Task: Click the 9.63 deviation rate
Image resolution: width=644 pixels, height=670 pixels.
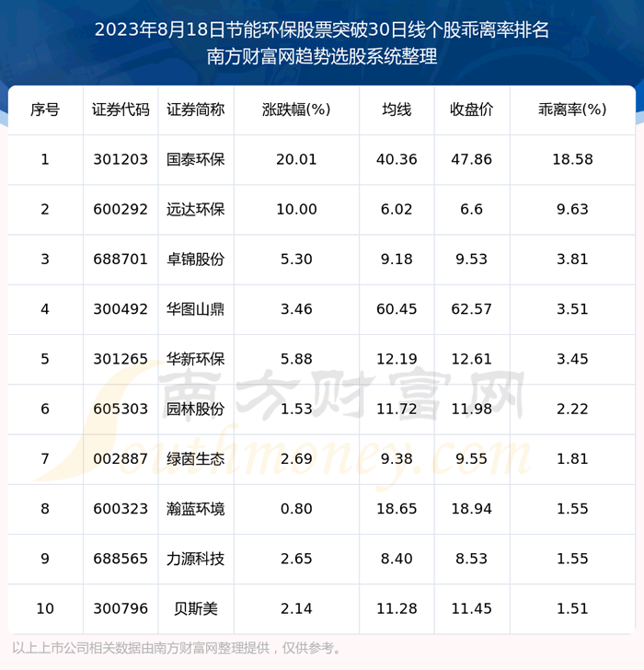Action: (572, 210)
